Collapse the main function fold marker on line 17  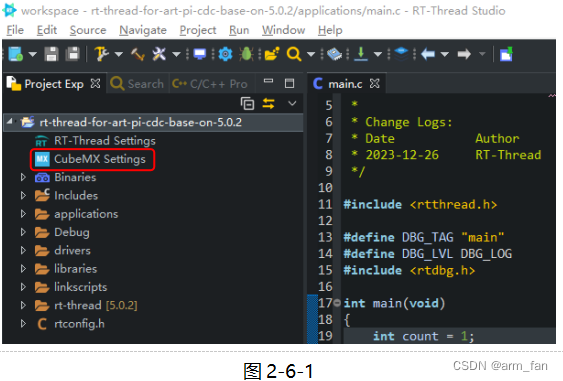coord(336,303)
